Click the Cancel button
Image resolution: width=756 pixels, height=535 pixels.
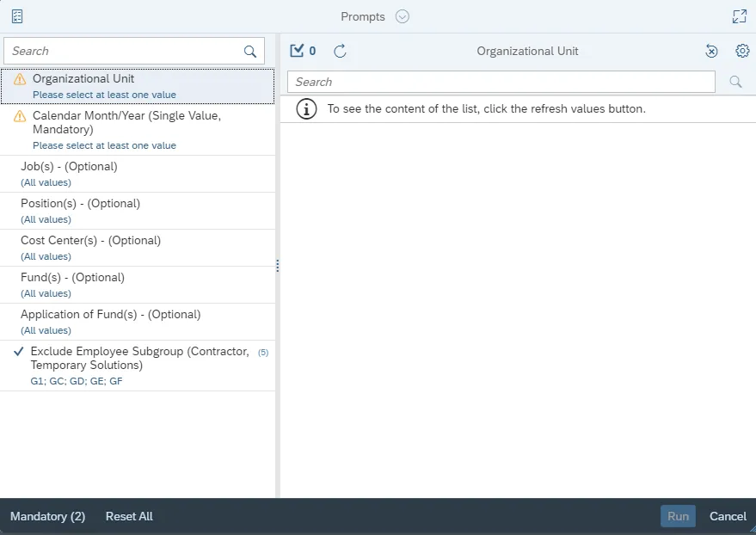(x=728, y=516)
